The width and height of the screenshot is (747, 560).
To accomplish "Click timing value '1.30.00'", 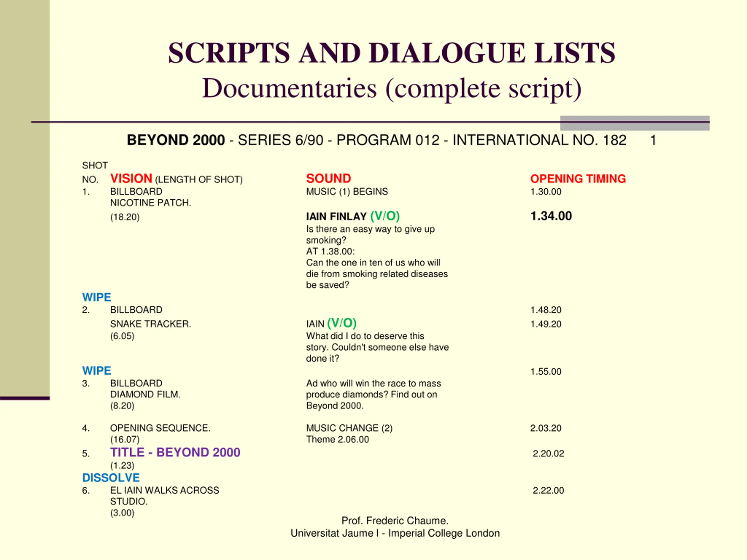I will click(x=546, y=192).
